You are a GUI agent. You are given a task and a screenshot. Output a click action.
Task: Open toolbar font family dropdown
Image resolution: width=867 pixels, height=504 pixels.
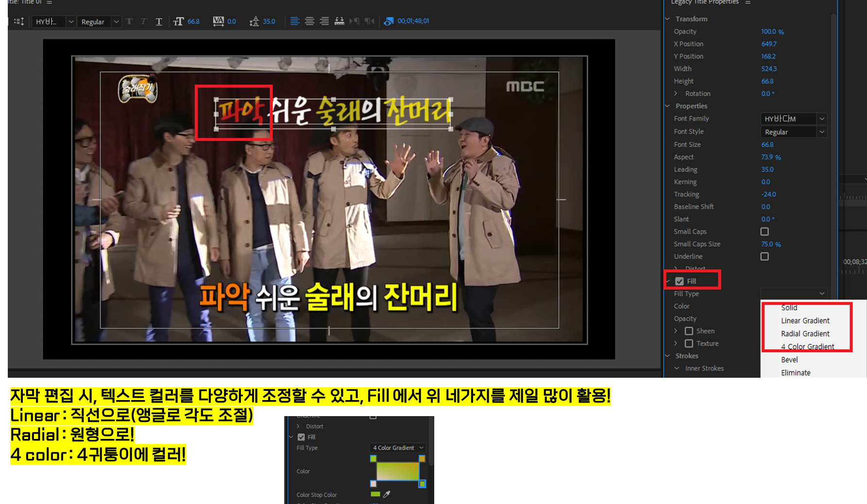71,22
